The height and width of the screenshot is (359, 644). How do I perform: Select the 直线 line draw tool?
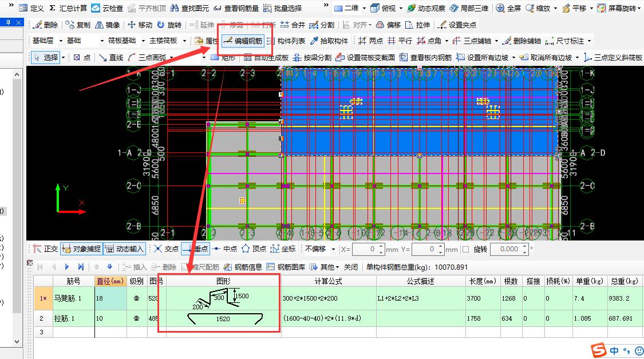tap(111, 57)
